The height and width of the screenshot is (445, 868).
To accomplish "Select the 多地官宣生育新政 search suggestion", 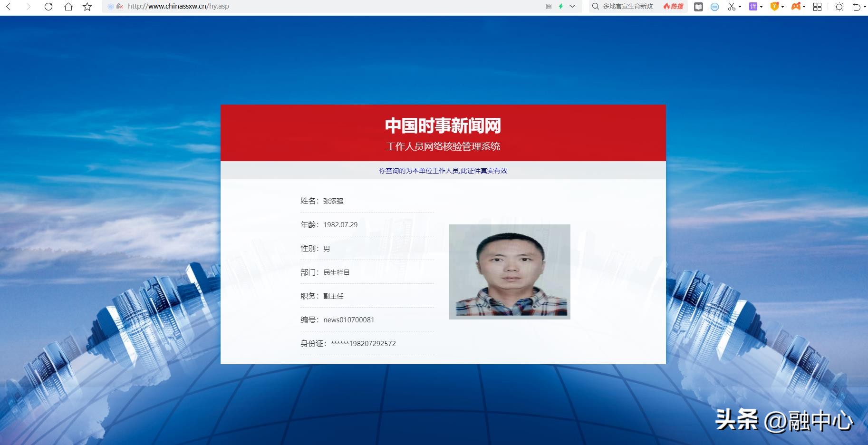I will pos(627,7).
